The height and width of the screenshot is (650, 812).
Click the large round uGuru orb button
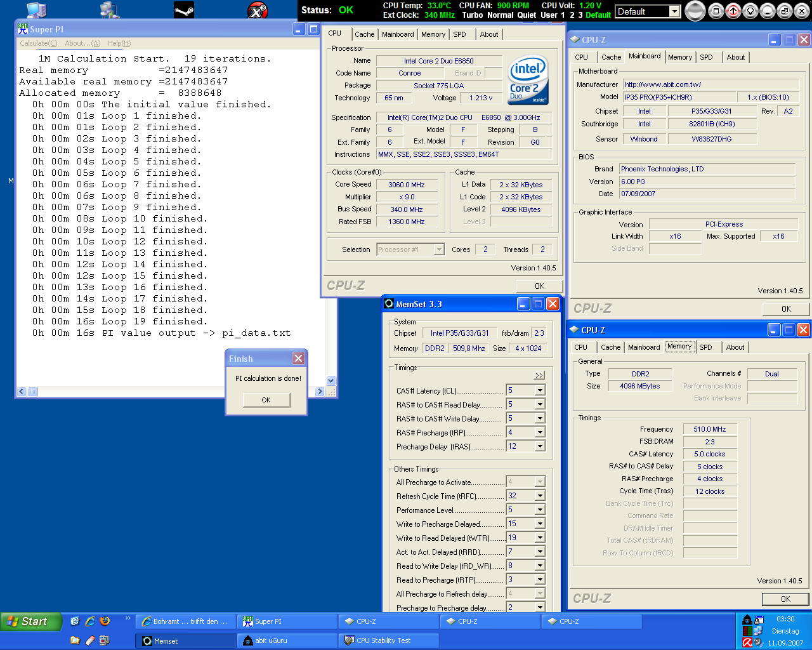(x=695, y=11)
